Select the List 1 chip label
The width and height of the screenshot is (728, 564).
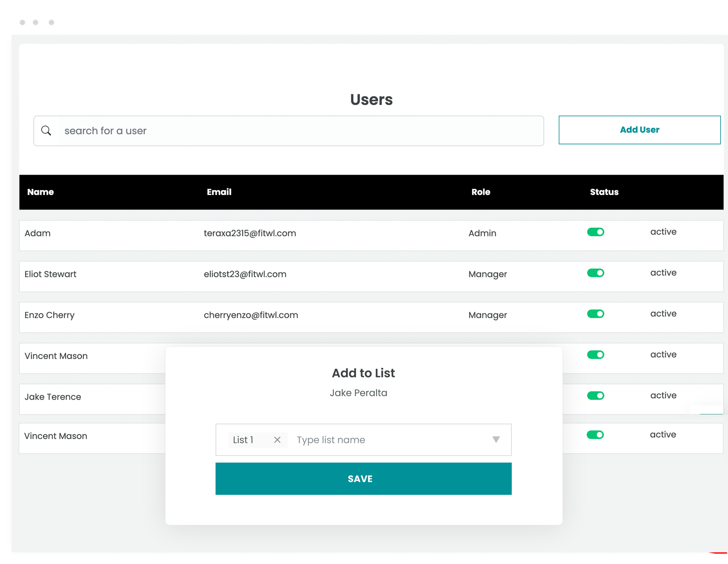tap(243, 440)
